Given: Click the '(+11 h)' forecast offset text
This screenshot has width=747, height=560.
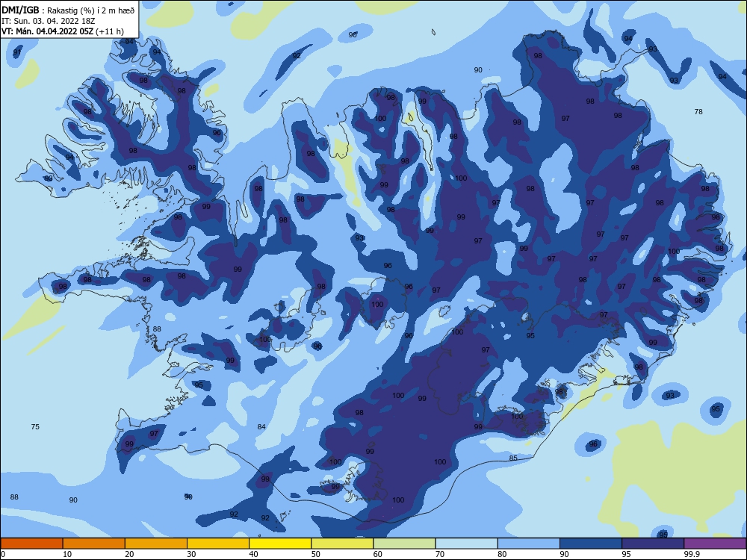Looking at the screenshot, I should tap(110, 31).
